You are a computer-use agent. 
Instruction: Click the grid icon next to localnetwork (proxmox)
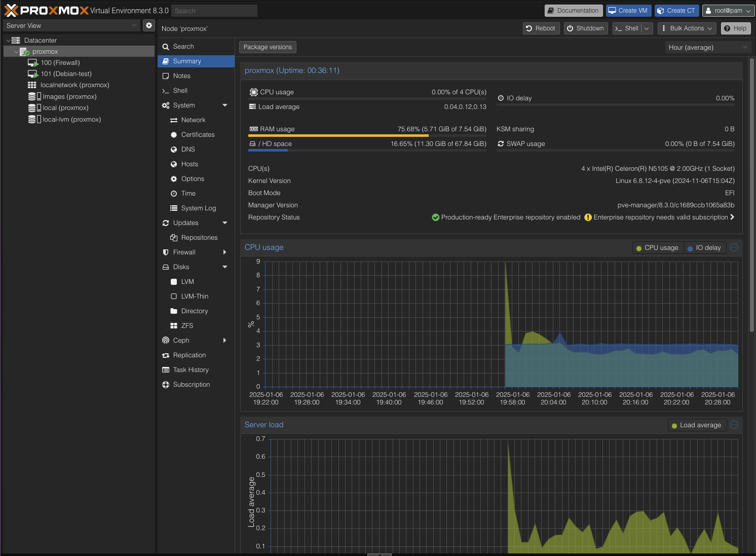[x=32, y=85]
